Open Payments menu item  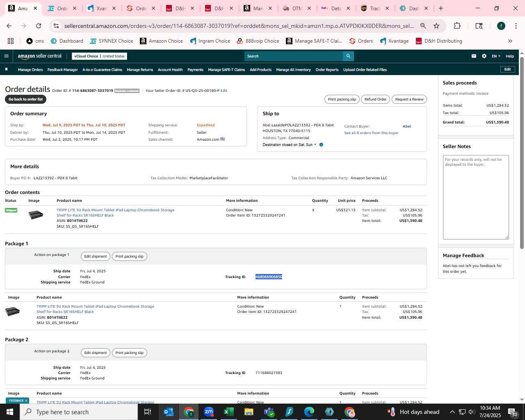pyautogui.click(x=195, y=70)
